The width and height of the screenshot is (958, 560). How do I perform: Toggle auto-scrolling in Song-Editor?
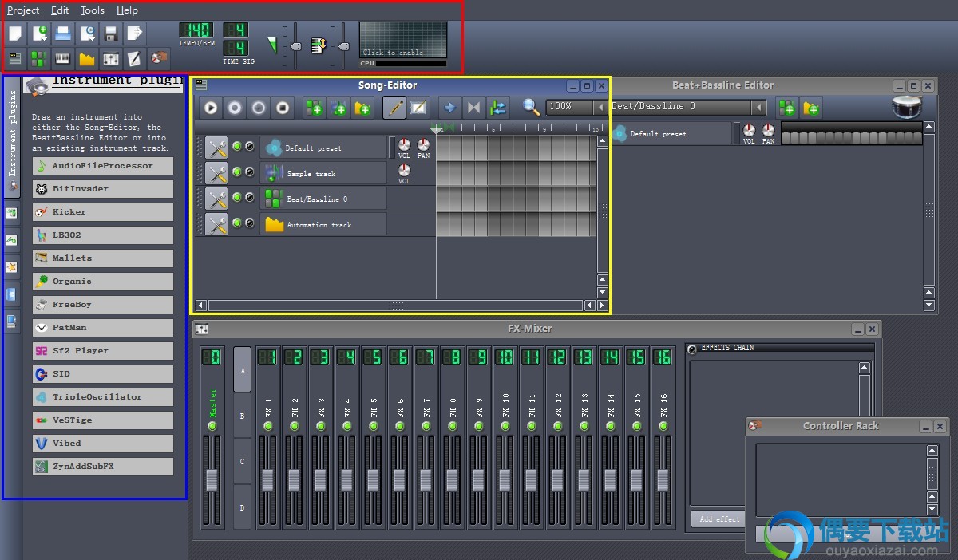click(x=450, y=107)
